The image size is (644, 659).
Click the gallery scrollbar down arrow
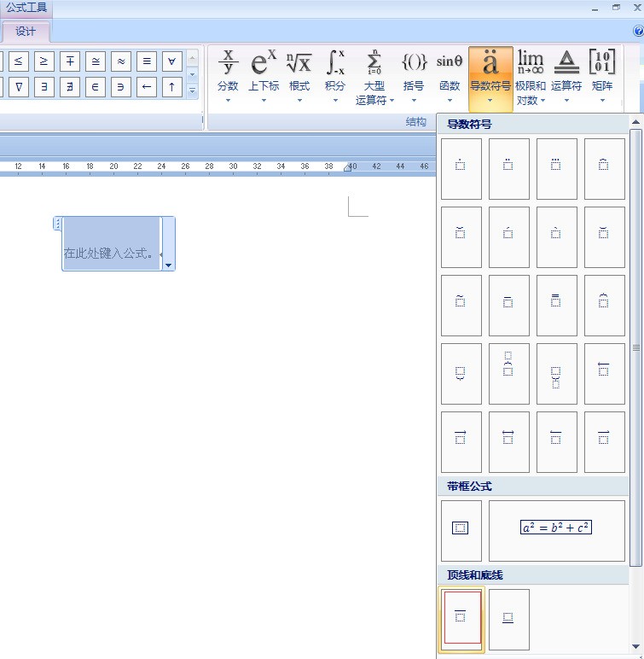click(635, 646)
